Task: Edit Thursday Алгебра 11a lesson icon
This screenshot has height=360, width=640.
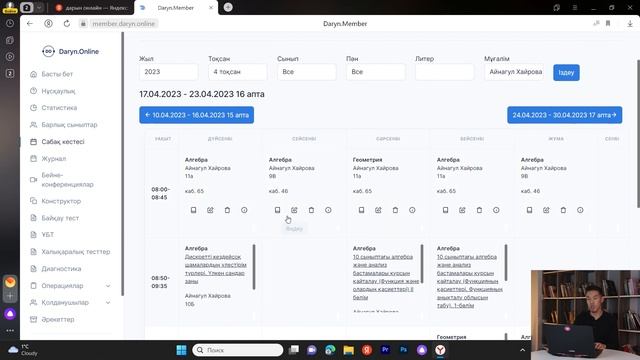Action: coord(462,210)
